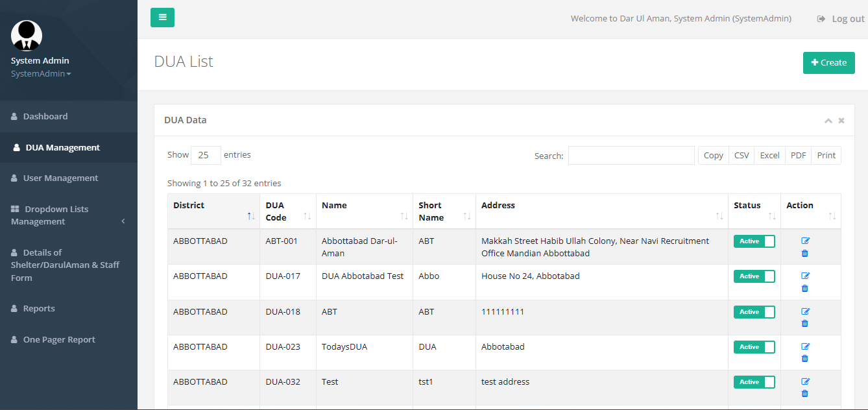Export table using Excel button
The width and height of the screenshot is (868, 410).
pyautogui.click(x=769, y=156)
